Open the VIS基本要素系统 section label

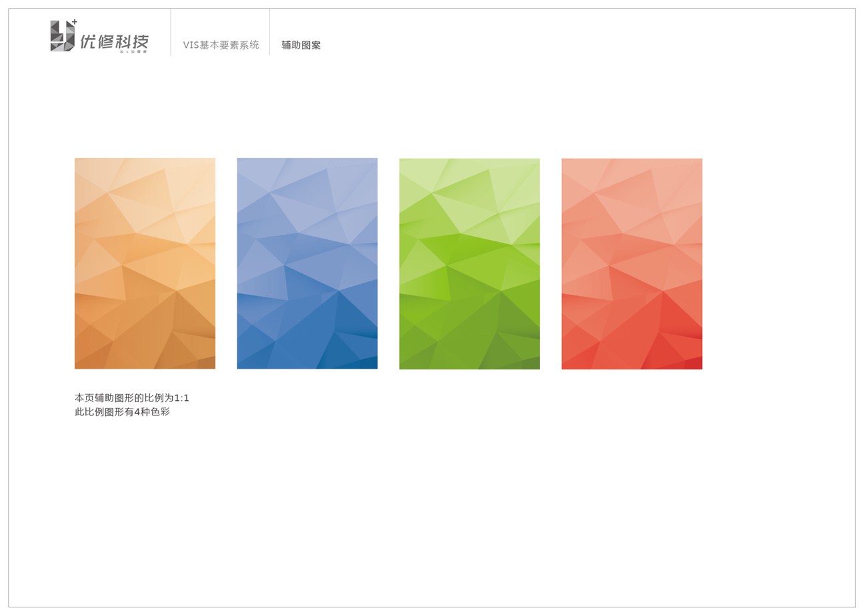[x=221, y=45]
